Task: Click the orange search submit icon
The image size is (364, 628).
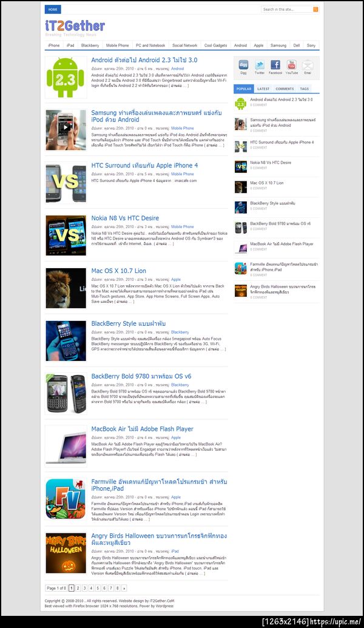Action: [x=315, y=9]
